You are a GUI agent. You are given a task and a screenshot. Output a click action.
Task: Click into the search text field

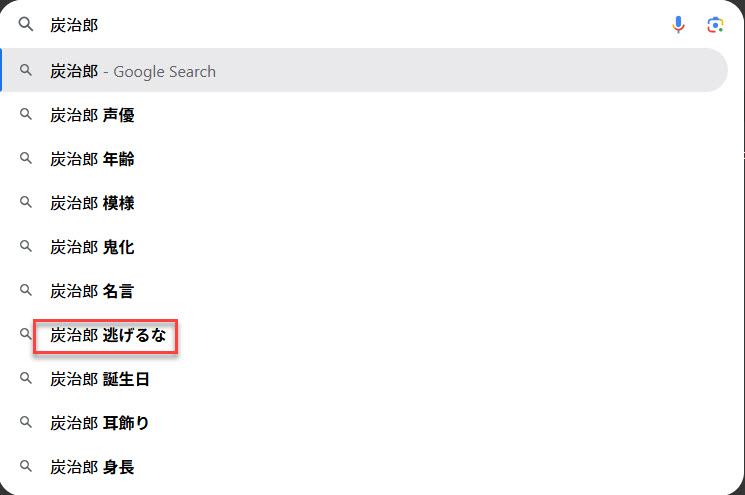coord(350,25)
